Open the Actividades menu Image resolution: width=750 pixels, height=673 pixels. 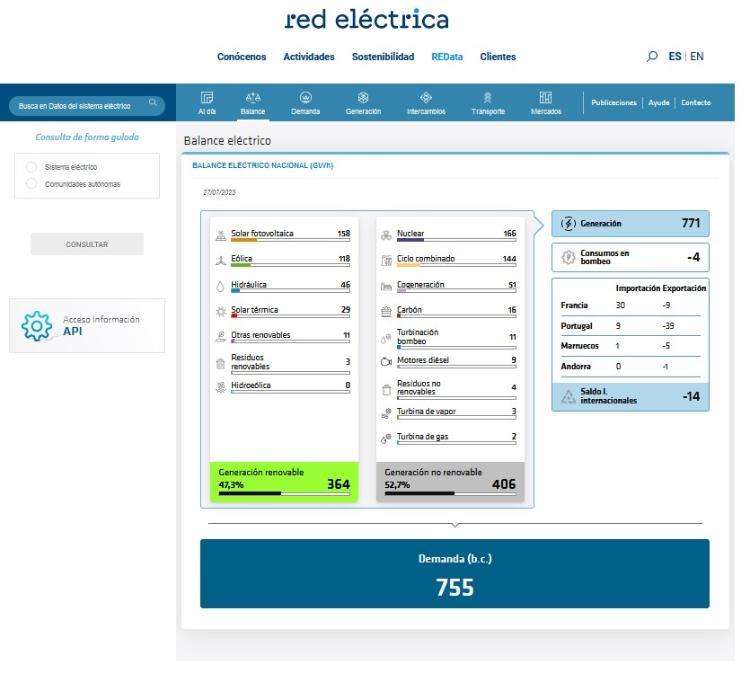[x=308, y=57]
